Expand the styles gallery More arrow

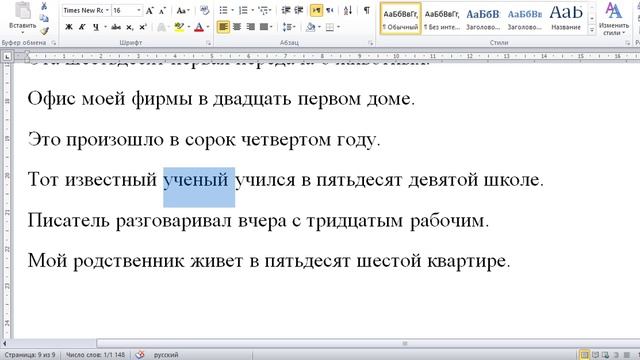click(x=592, y=30)
